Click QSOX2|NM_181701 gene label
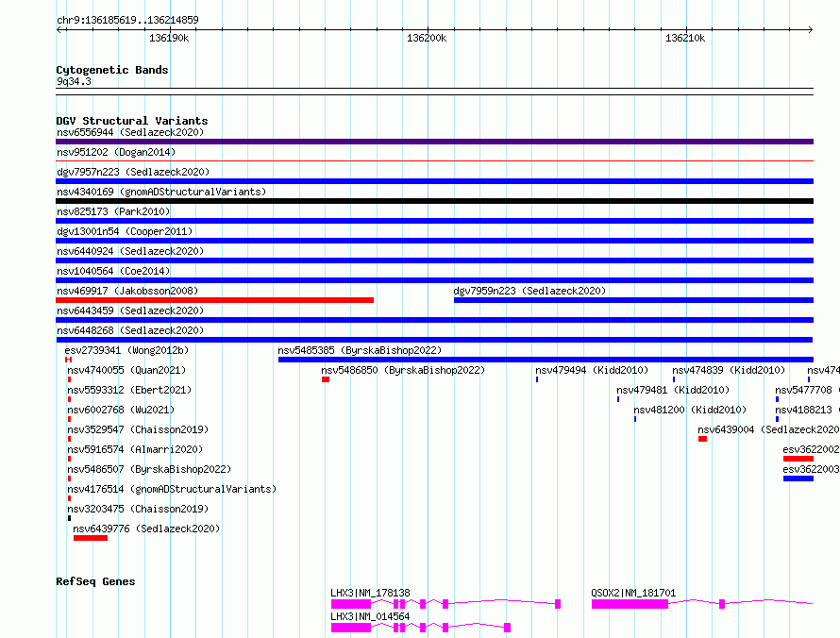The width and height of the screenshot is (840, 638). point(633,593)
